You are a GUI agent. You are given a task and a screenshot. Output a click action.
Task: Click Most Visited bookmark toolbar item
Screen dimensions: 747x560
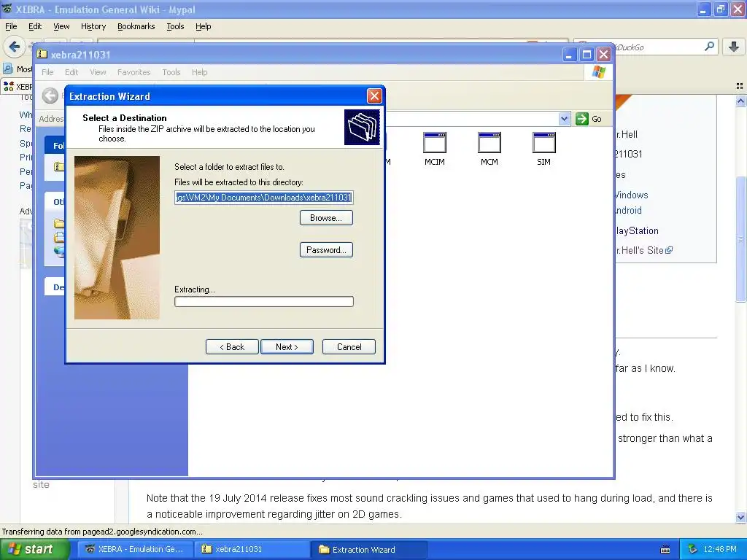click(x=18, y=69)
